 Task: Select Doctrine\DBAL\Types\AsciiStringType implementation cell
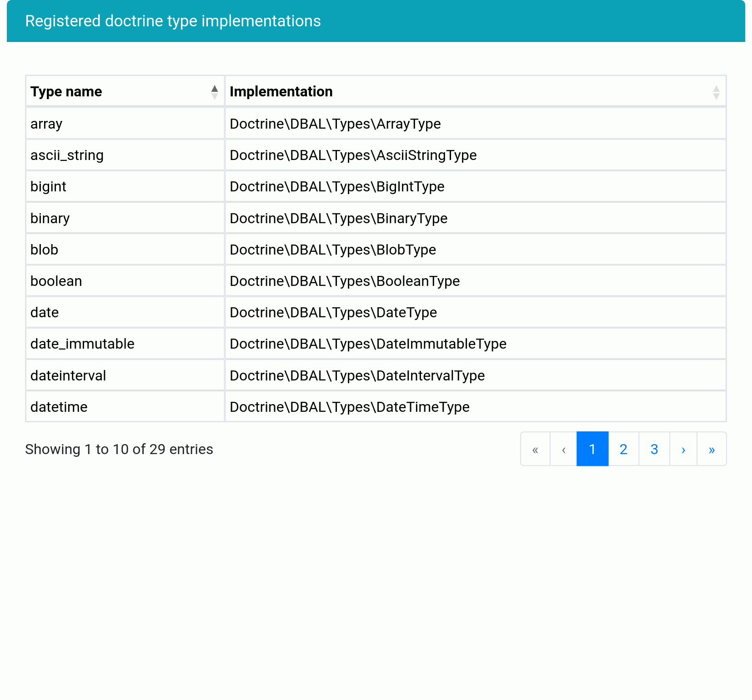tap(476, 155)
